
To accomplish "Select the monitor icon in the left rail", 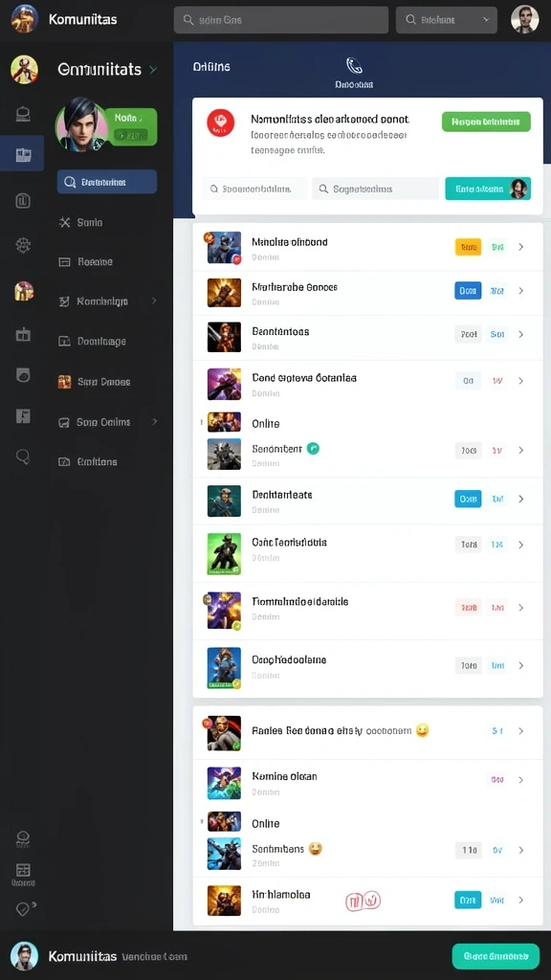I will point(23,114).
